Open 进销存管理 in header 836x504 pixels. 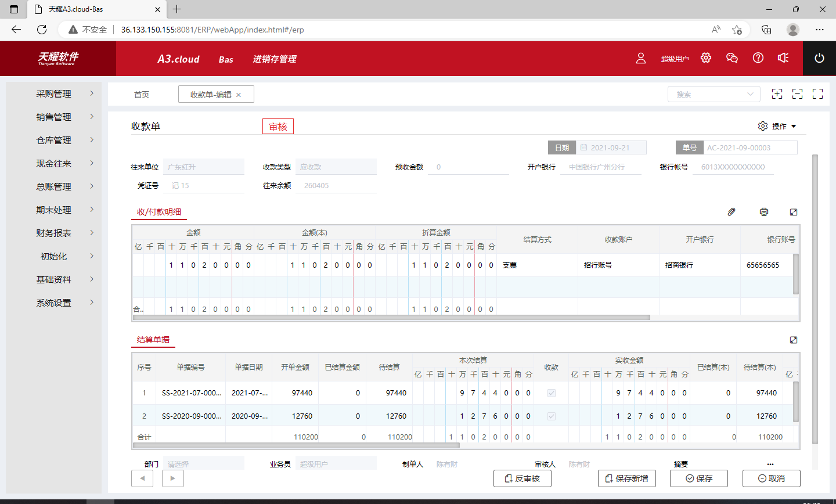click(x=275, y=59)
